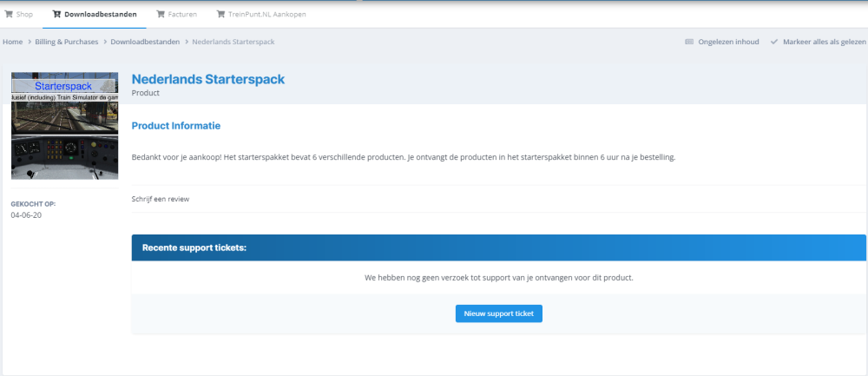Click the Ongelezen inhoud newspaper icon
This screenshot has height=376, width=868.
(689, 41)
